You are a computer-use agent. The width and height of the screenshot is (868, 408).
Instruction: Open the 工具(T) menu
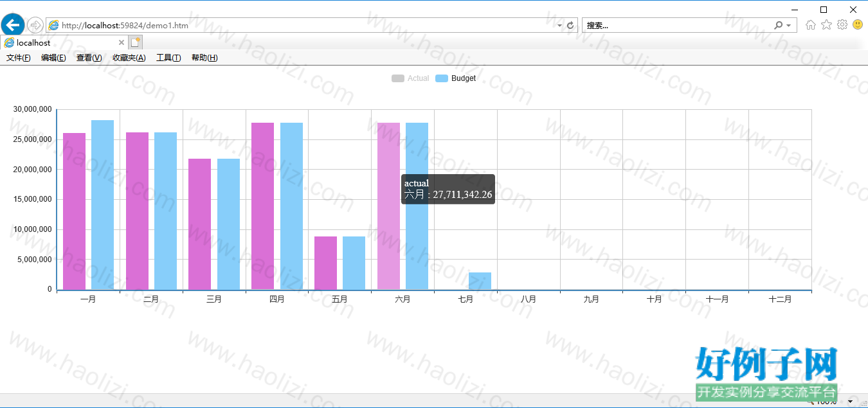click(x=168, y=58)
